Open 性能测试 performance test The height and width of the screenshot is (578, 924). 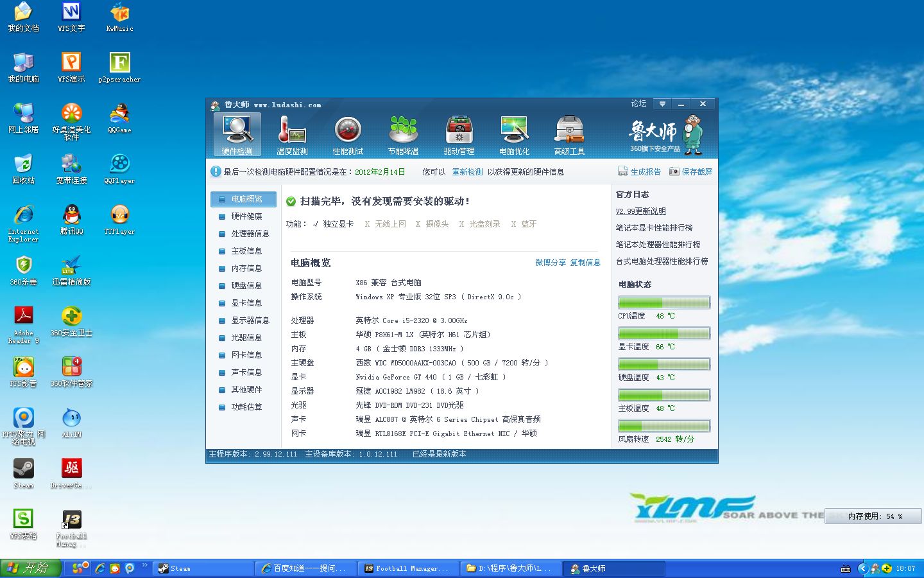click(x=348, y=136)
